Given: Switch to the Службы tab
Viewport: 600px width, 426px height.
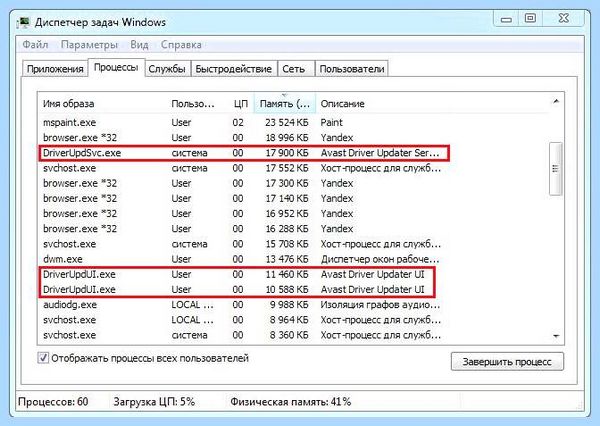Looking at the screenshot, I should 167,69.
